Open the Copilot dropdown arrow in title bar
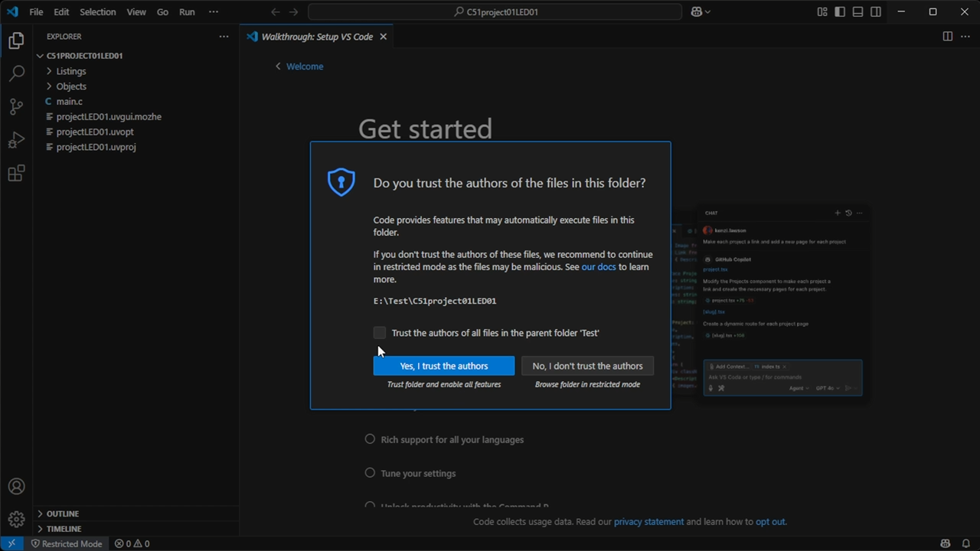 [707, 11]
